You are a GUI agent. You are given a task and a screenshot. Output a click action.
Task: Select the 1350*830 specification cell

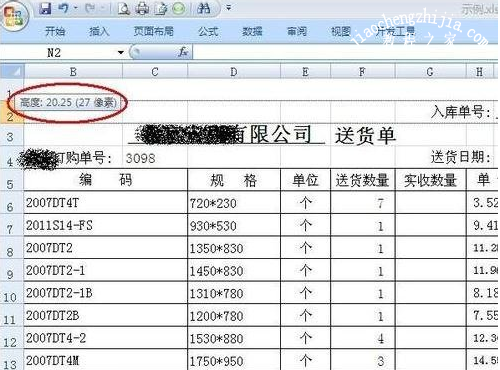click(234, 248)
